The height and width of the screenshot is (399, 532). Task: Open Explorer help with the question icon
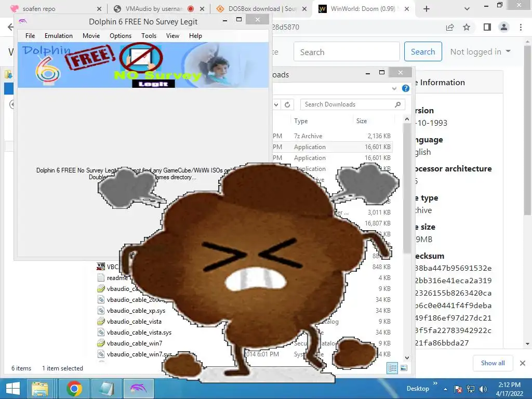[405, 88]
